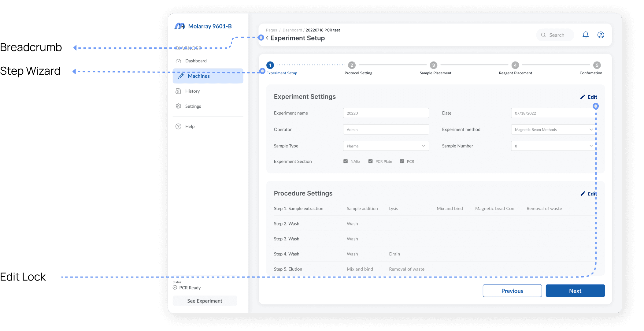Viewport: 644px width, 331px height.
Task: Expand the Sample Number dropdown
Action: [x=591, y=146]
